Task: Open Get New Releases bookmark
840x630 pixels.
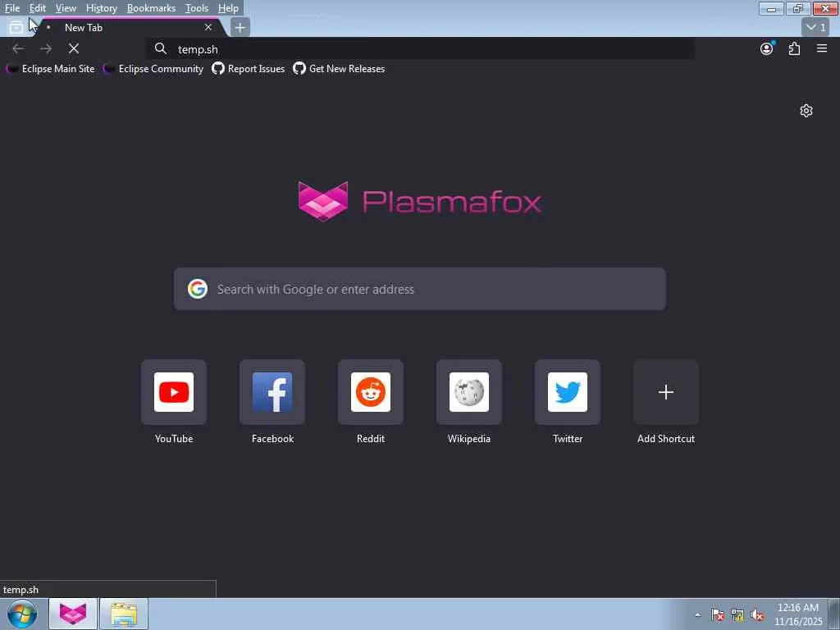Action: [x=339, y=69]
